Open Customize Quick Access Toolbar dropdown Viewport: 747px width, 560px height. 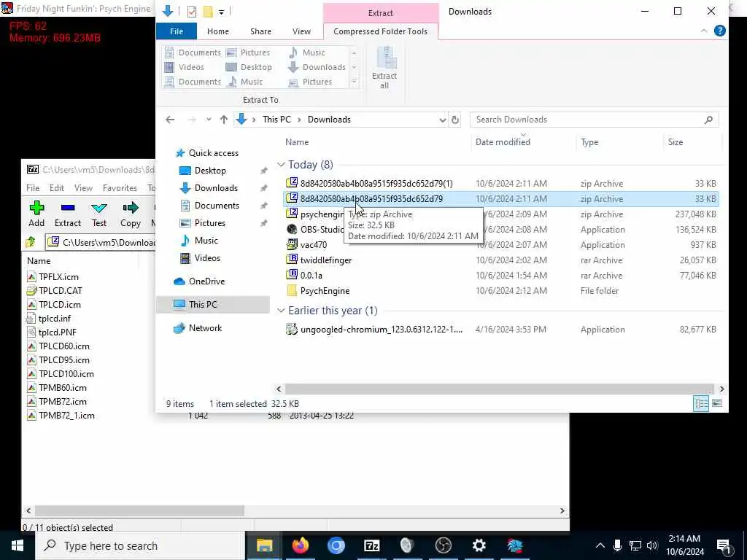[x=222, y=12]
